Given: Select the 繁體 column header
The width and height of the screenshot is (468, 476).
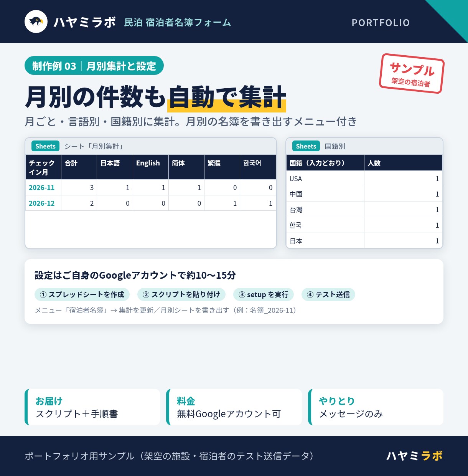Looking at the screenshot, I should [222, 167].
